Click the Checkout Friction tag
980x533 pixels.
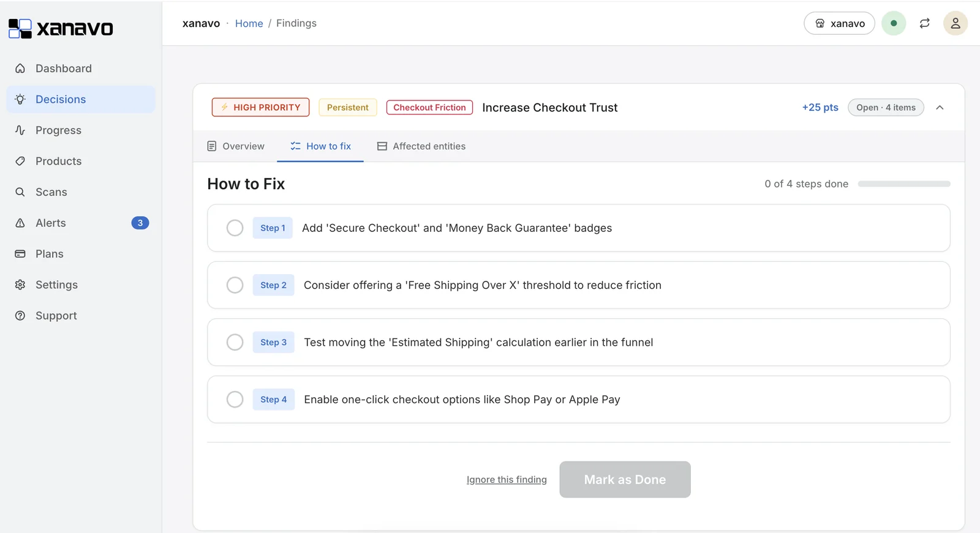click(429, 107)
